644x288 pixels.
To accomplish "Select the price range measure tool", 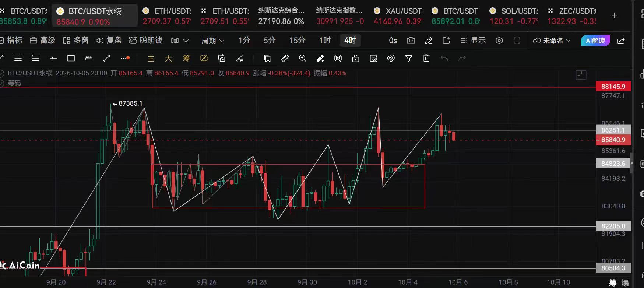I will pos(89,58).
